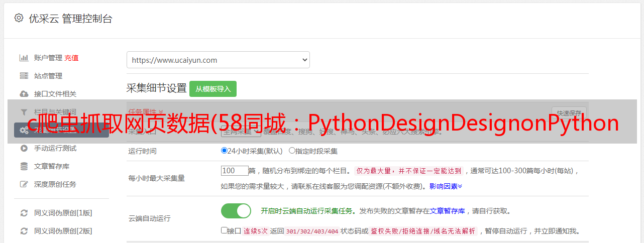Click the 运行时间 row label
This screenshot has width=644, height=243.
143,151
